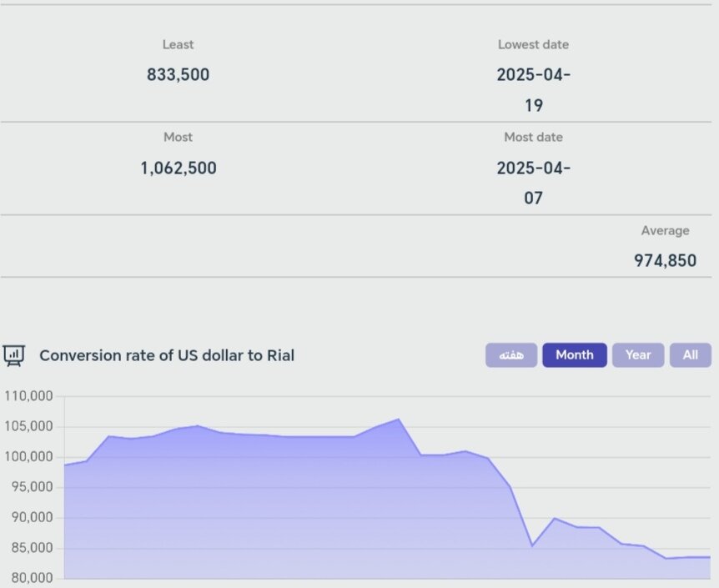Select the Month range tab
719x588 pixels.
point(575,355)
